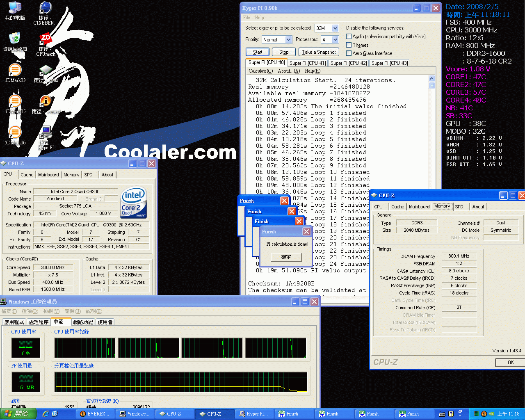Viewport: 525px width, 420px height.
Task: Toggle the Themes checkbox
Action: 349,45
